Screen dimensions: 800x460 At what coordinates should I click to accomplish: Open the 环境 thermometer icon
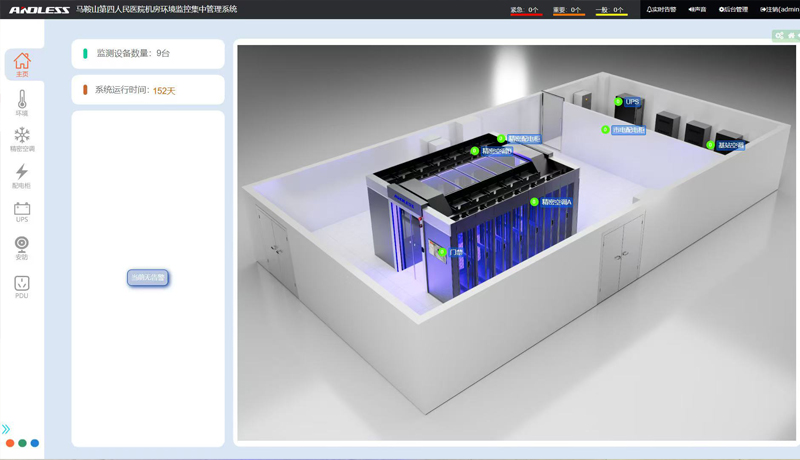click(22, 102)
